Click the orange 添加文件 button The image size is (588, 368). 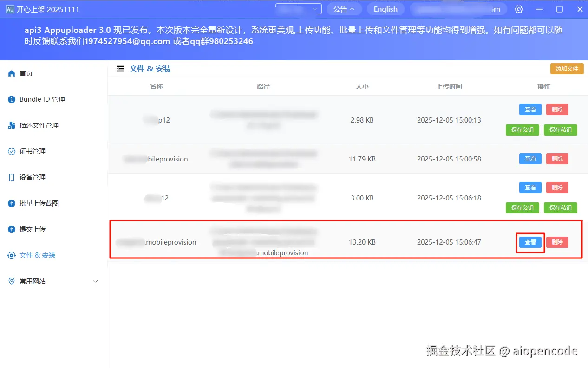point(567,68)
